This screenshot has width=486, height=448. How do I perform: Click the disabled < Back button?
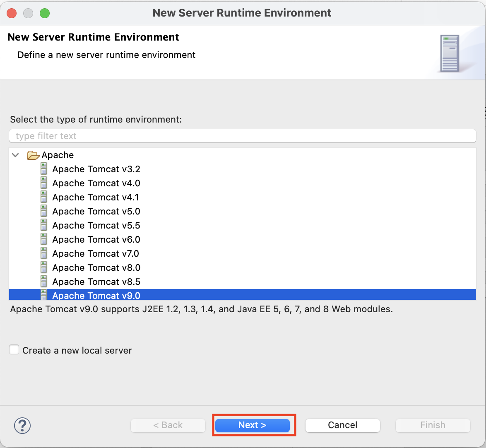tap(168, 425)
